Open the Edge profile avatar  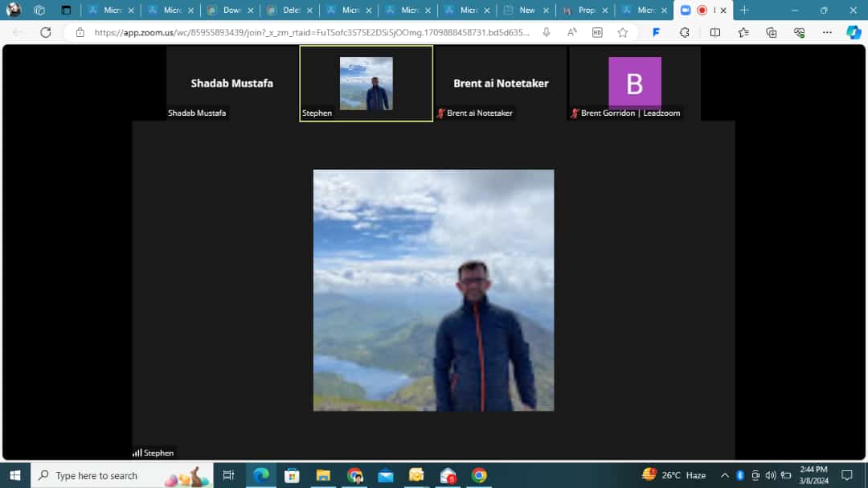tap(14, 10)
